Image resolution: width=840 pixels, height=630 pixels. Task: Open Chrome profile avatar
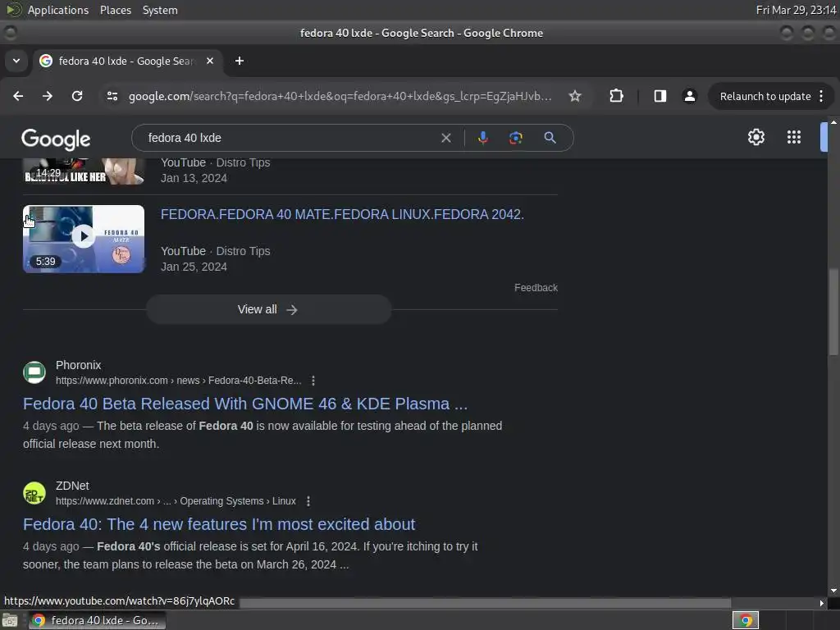[x=689, y=96]
